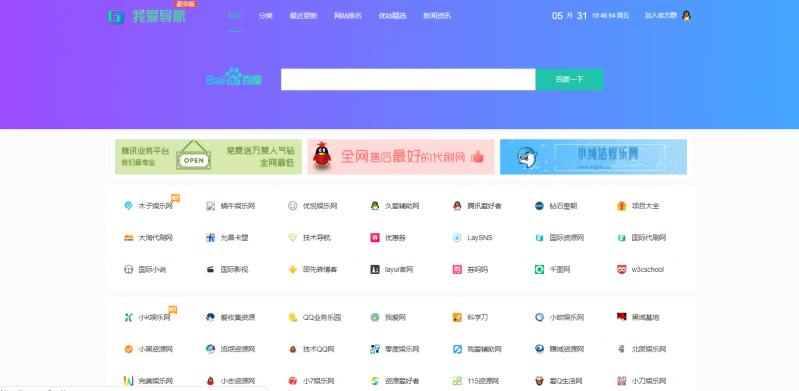This screenshot has height=391, width=799.
Task: Open the 北辰娱乐网 link
Action: [649, 349]
